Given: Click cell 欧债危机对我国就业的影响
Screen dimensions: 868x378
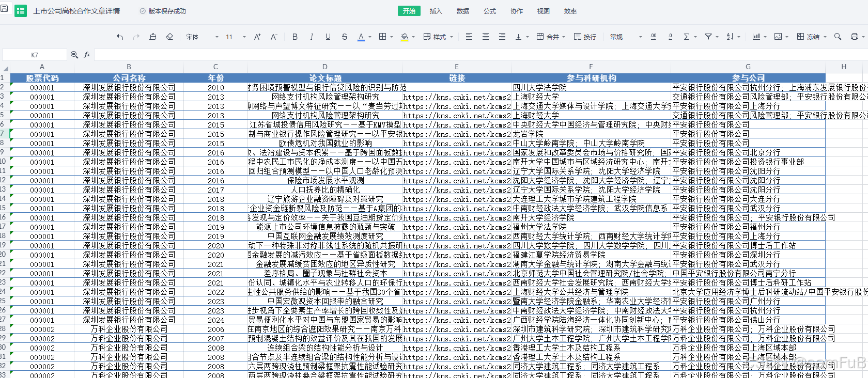Looking at the screenshot, I should click(325, 143).
